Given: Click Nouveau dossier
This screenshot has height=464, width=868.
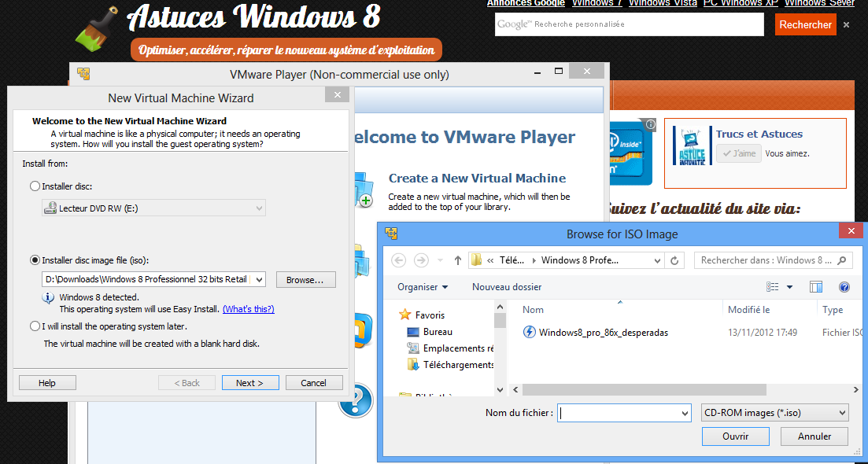Looking at the screenshot, I should coord(507,287).
